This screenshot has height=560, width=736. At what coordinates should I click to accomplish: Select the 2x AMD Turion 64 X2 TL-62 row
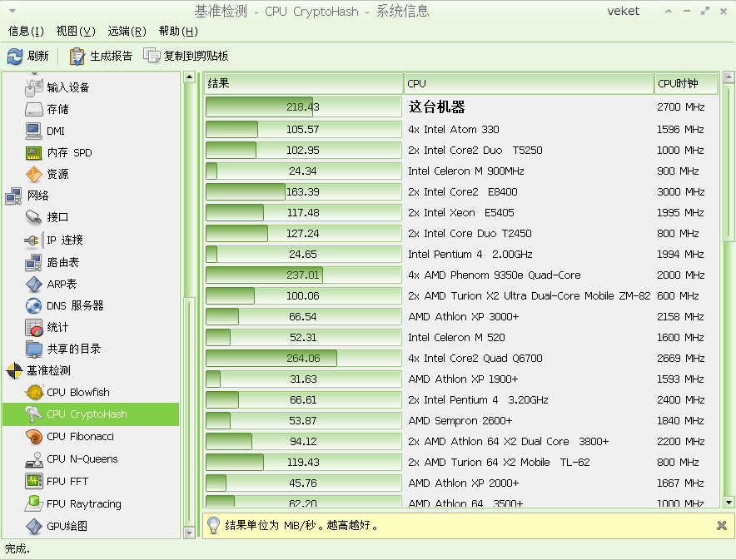[462, 463]
